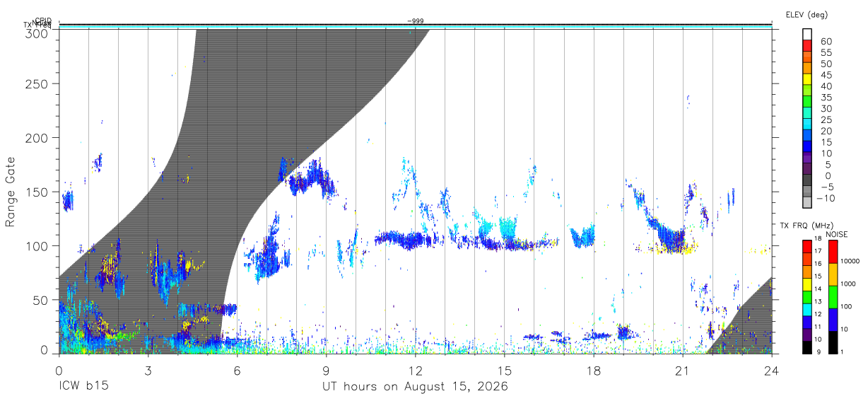The height and width of the screenshot is (401, 868).
Task: Click the red 17–18 segment of TX FRQ colorbar
Action: point(807,246)
